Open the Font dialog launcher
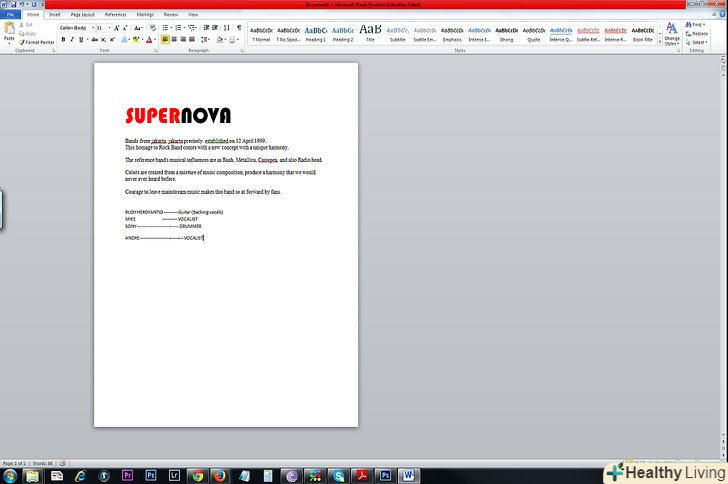This screenshot has height=484, width=728. [156, 51]
